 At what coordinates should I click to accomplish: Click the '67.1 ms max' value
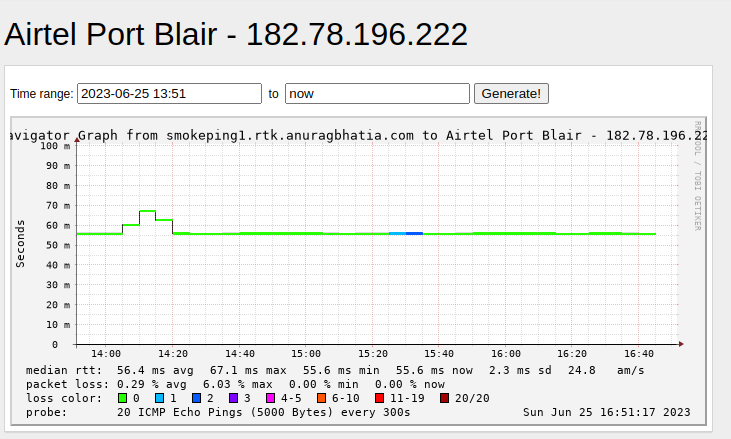click(248, 370)
